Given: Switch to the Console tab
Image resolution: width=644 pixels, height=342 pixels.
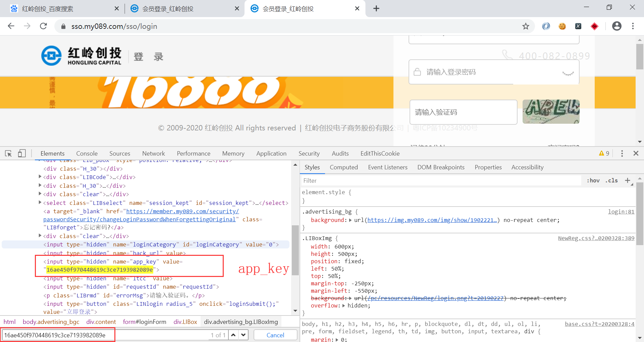Looking at the screenshot, I should pyautogui.click(x=87, y=154).
